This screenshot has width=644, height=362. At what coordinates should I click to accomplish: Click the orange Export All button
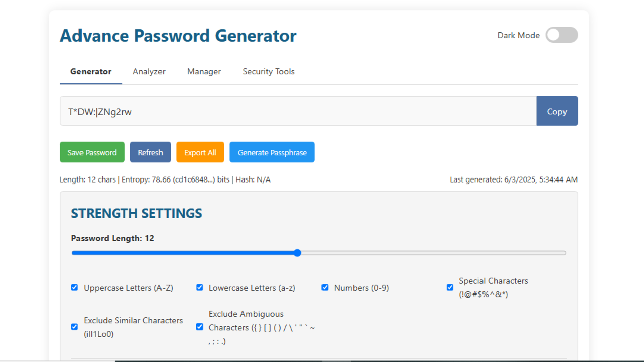pyautogui.click(x=200, y=152)
